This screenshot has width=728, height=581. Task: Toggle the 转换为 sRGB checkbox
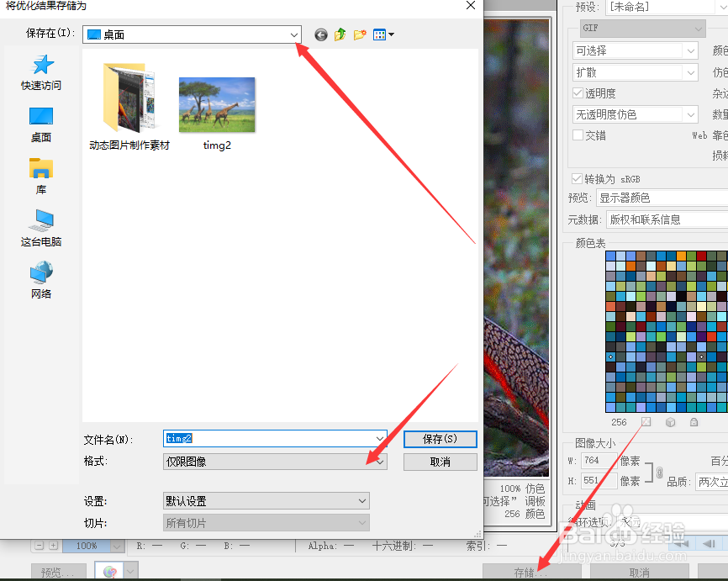tap(578, 179)
